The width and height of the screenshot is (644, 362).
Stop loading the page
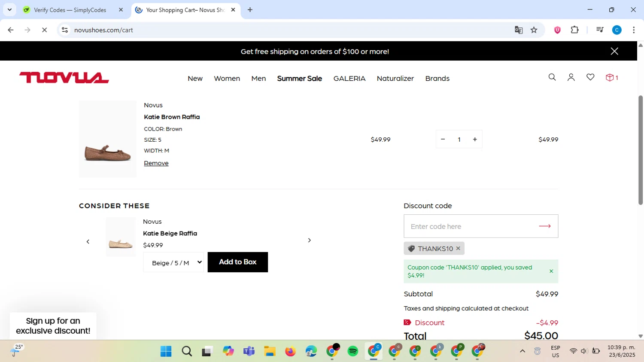[44, 30]
